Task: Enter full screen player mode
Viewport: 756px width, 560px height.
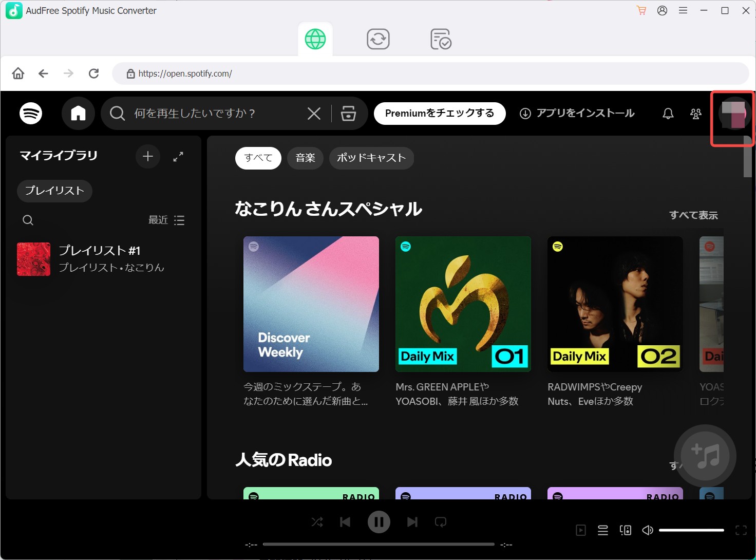Action: click(x=741, y=530)
